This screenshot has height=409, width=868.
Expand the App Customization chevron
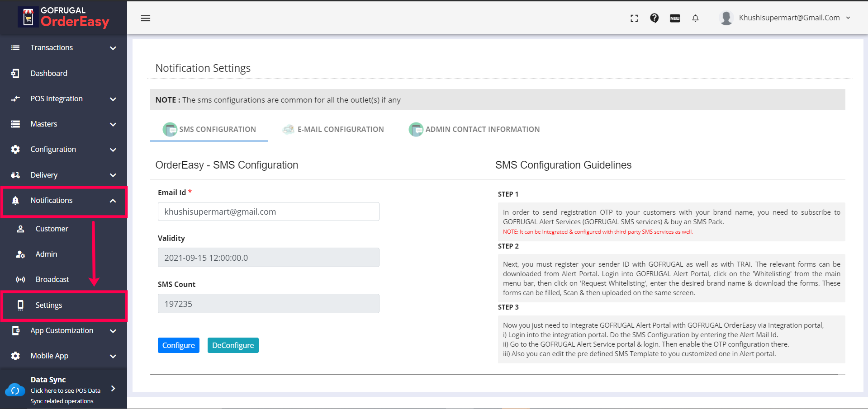pos(113,331)
